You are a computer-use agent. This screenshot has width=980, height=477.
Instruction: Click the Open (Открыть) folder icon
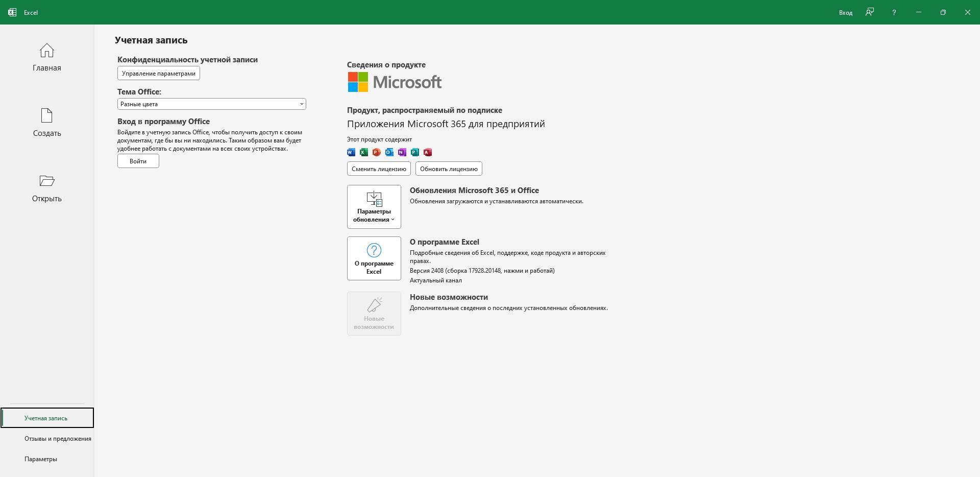(46, 181)
